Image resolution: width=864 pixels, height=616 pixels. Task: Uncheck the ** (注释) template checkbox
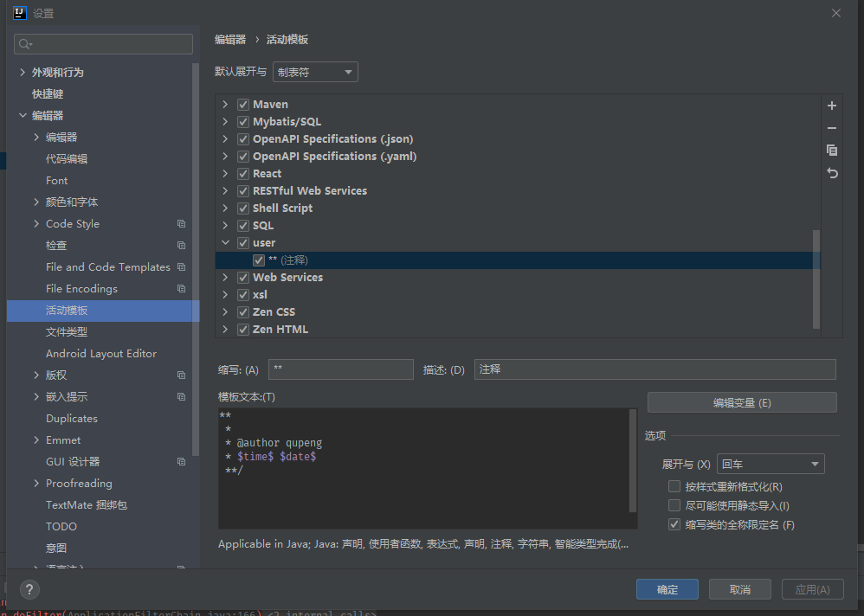(259, 260)
